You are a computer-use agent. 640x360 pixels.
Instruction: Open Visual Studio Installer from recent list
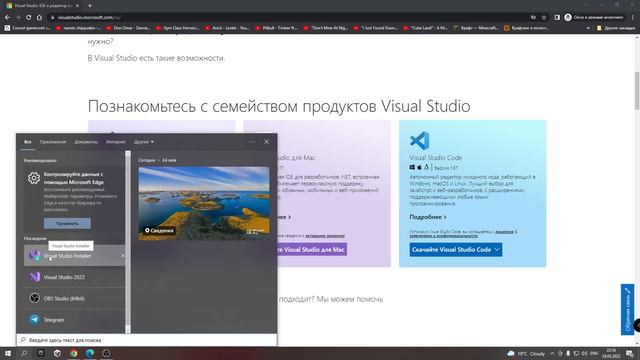coord(74,256)
